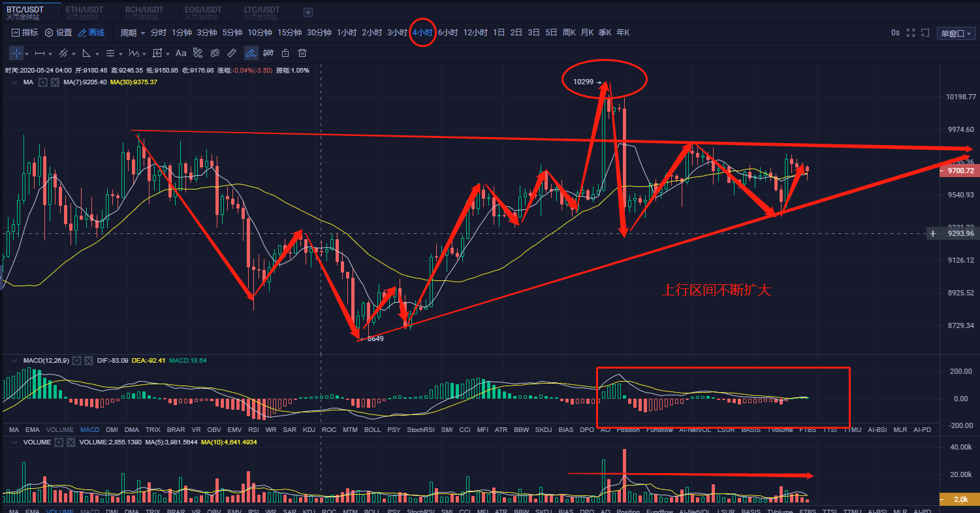Image resolution: width=980 pixels, height=513 pixels.
Task: Collapse the VOLUME panel chevron
Action: click(14, 442)
